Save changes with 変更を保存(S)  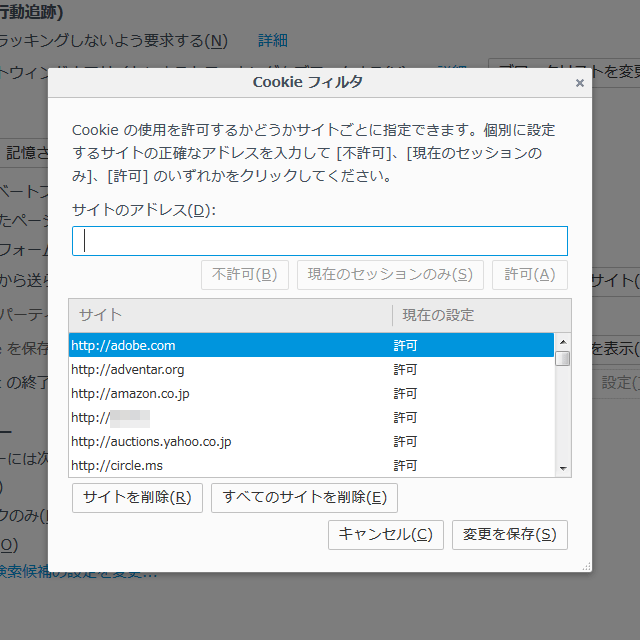[509, 535]
